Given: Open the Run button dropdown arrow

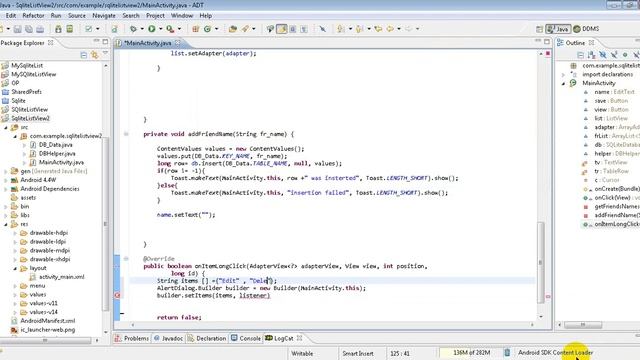Looking at the screenshot, I should click(160, 29).
